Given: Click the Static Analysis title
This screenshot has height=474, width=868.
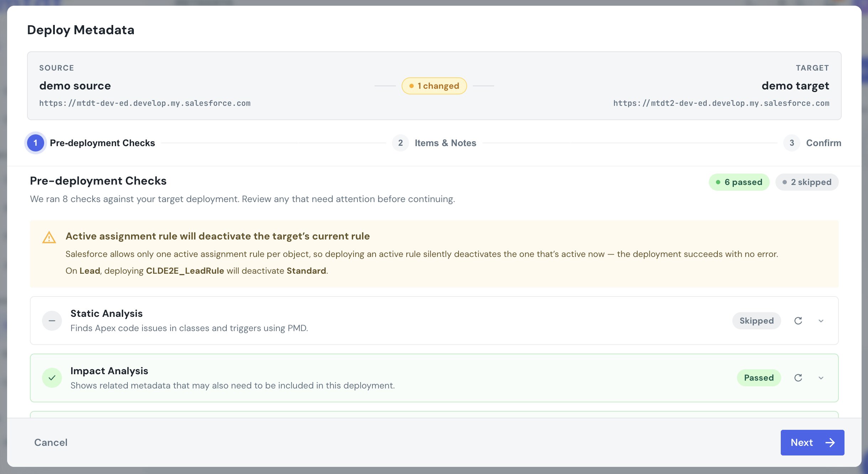Looking at the screenshot, I should point(106,314).
